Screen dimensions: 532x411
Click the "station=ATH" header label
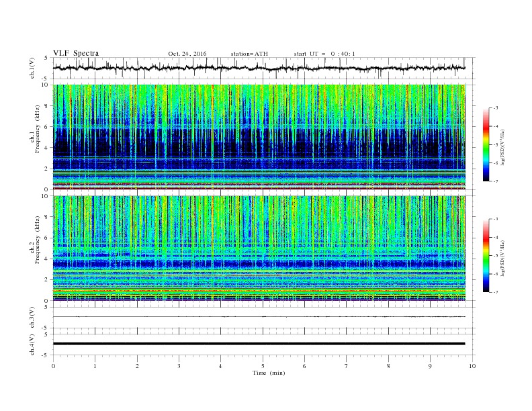pyautogui.click(x=249, y=54)
